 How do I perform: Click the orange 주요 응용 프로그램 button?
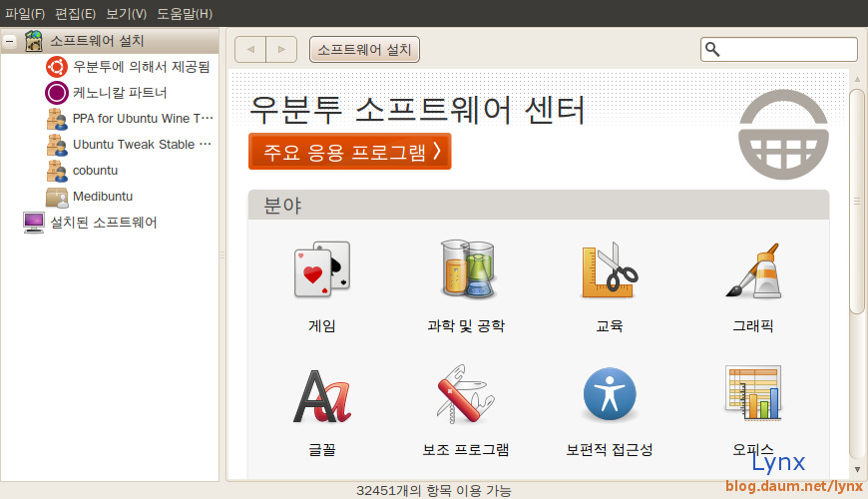(x=350, y=151)
